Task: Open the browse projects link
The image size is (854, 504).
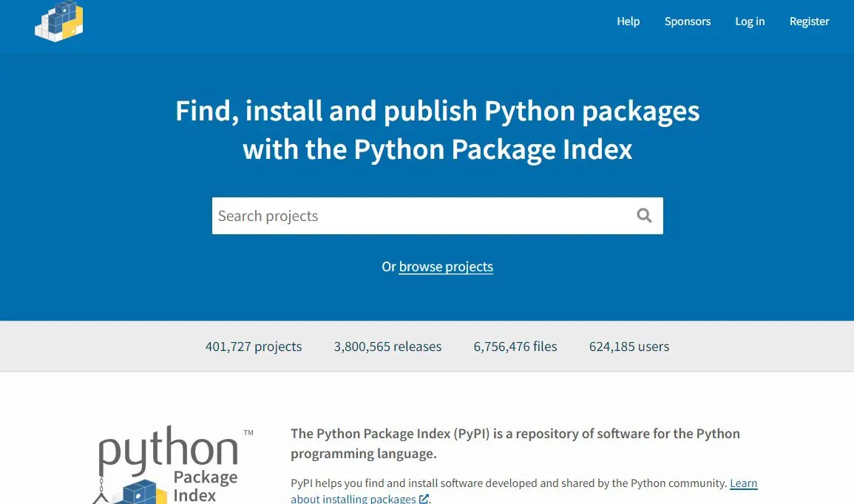Action: tap(446, 266)
